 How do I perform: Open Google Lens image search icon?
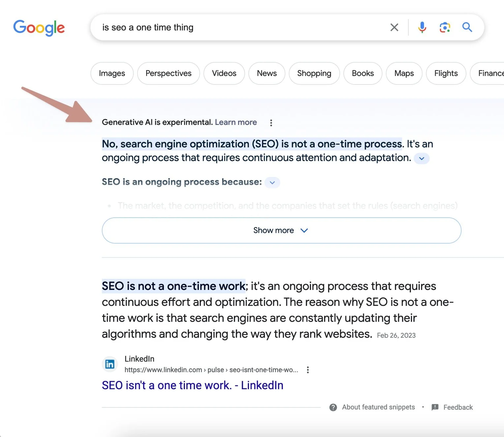(445, 27)
